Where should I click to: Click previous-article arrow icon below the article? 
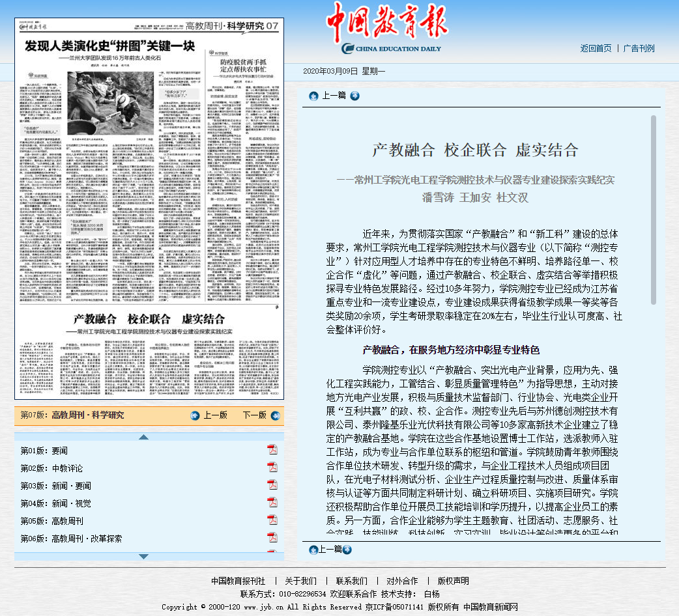click(x=313, y=550)
